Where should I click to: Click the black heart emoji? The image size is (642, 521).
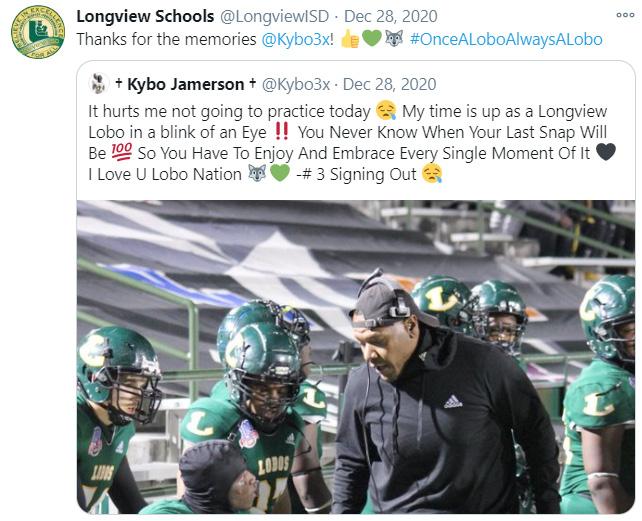(606, 152)
